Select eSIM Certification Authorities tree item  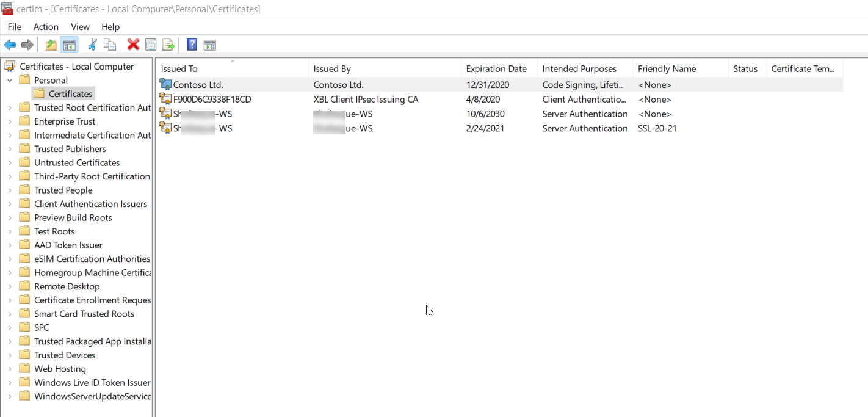coord(92,259)
